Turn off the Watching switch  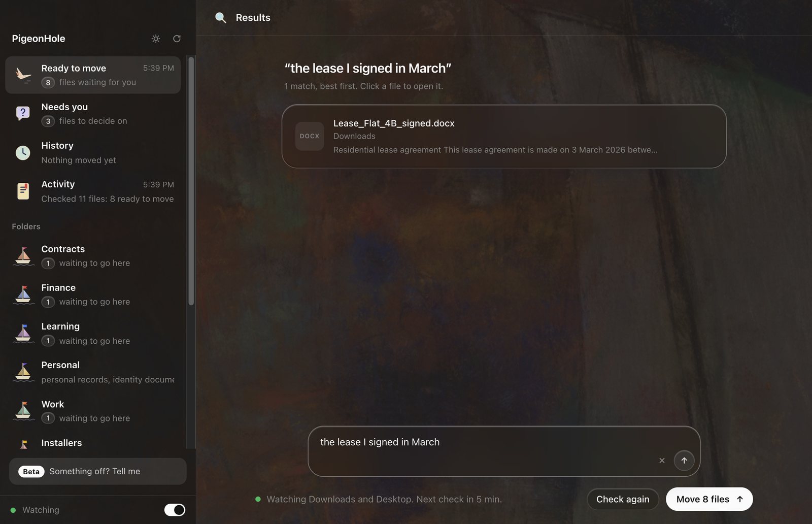click(175, 510)
